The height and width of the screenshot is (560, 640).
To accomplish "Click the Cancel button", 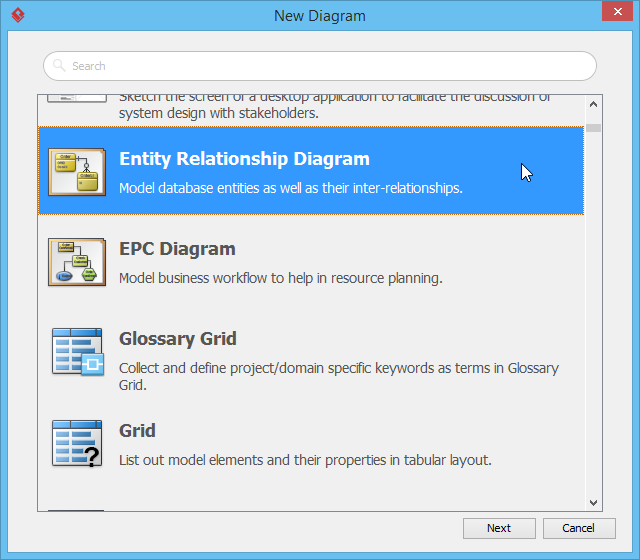I will click(x=579, y=528).
